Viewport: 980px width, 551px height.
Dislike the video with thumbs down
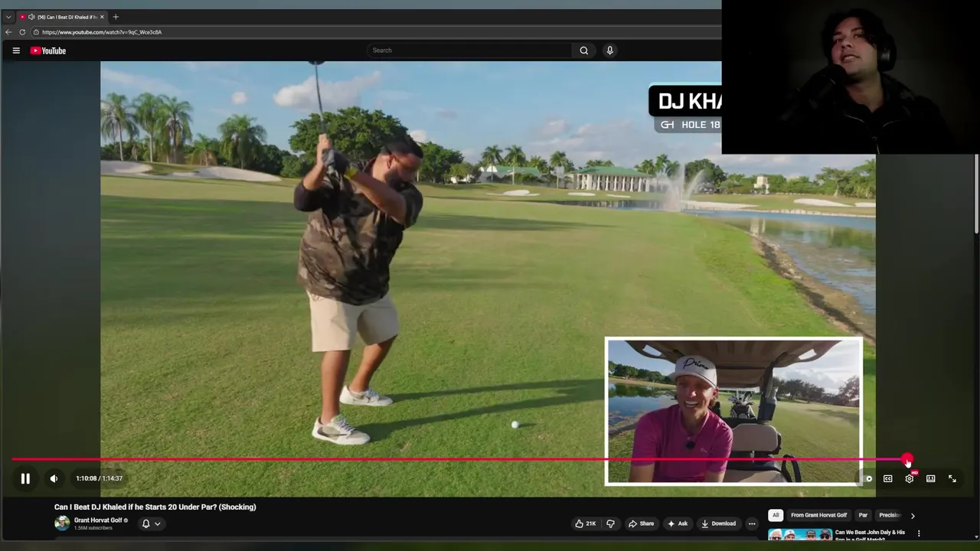pyautogui.click(x=610, y=523)
